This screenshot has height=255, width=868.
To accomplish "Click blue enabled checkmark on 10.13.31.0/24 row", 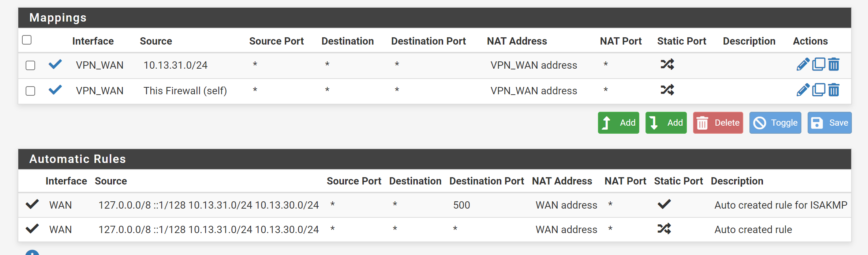I will [x=55, y=64].
